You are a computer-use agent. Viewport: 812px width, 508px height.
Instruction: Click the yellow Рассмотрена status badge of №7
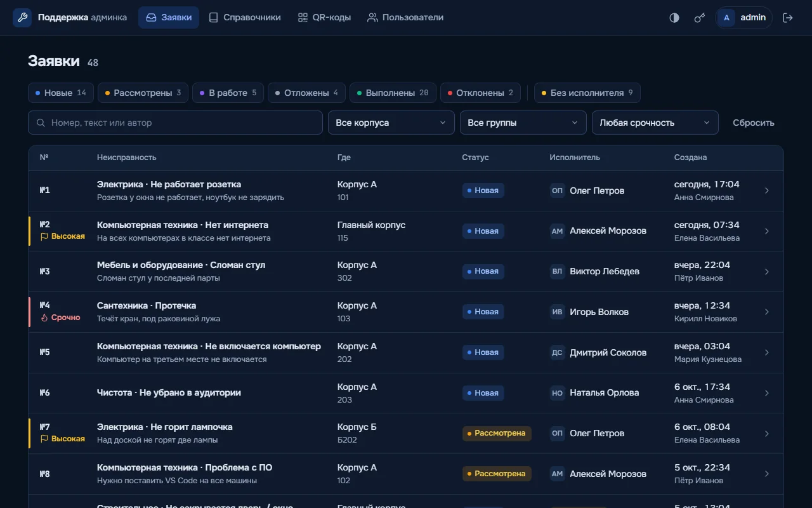(497, 433)
